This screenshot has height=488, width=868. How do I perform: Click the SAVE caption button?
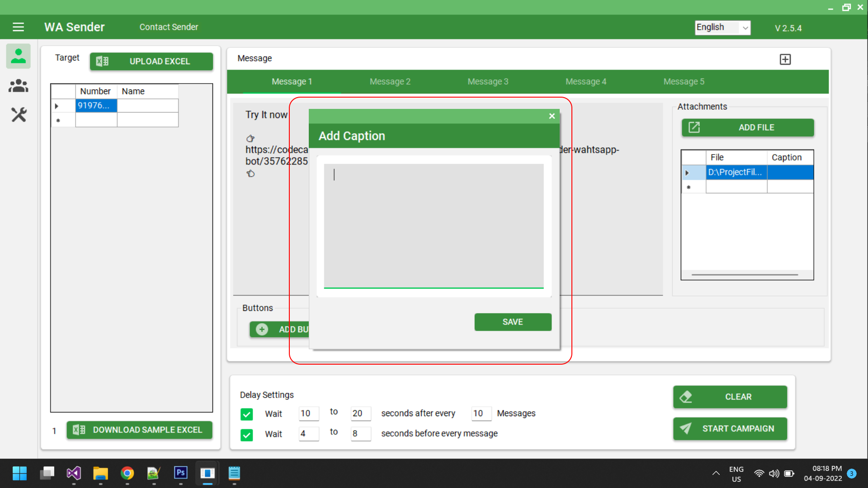point(513,322)
